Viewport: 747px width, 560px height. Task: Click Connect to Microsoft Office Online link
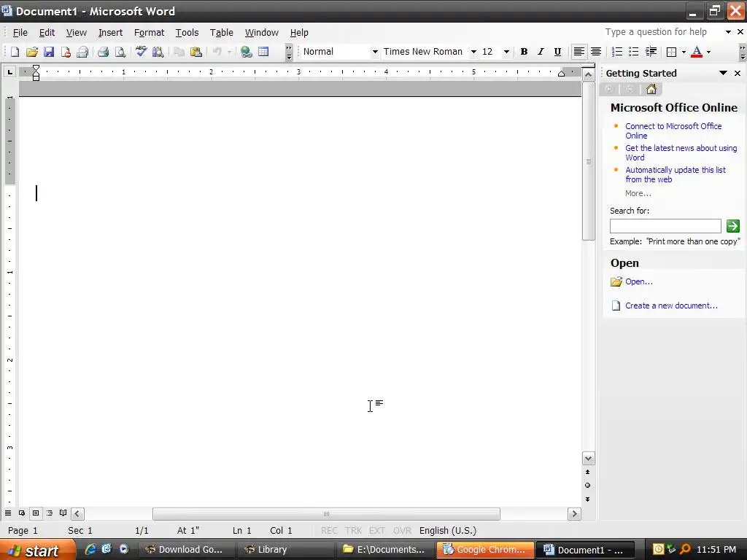tap(673, 131)
